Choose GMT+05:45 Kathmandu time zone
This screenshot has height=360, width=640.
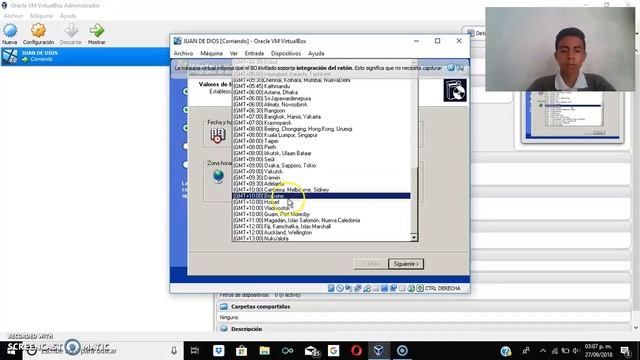(x=321, y=86)
